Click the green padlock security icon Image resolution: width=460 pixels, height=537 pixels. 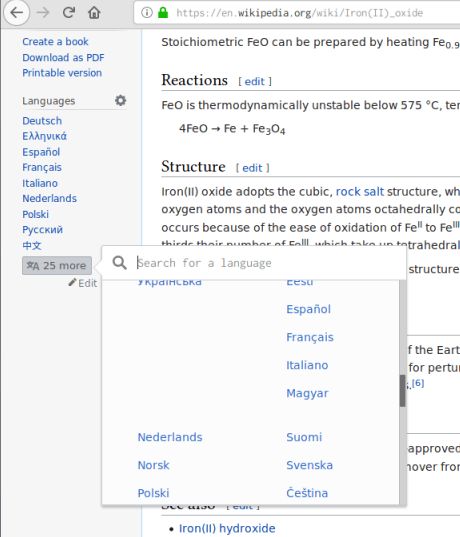point(163,13)
